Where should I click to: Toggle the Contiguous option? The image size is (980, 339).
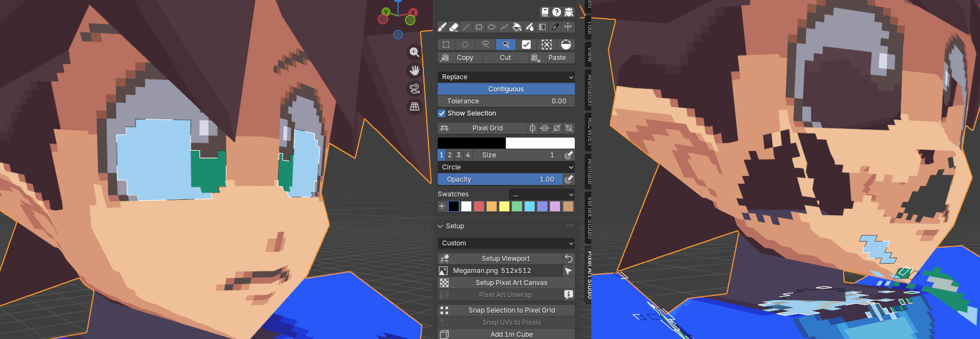click(506, 89)
